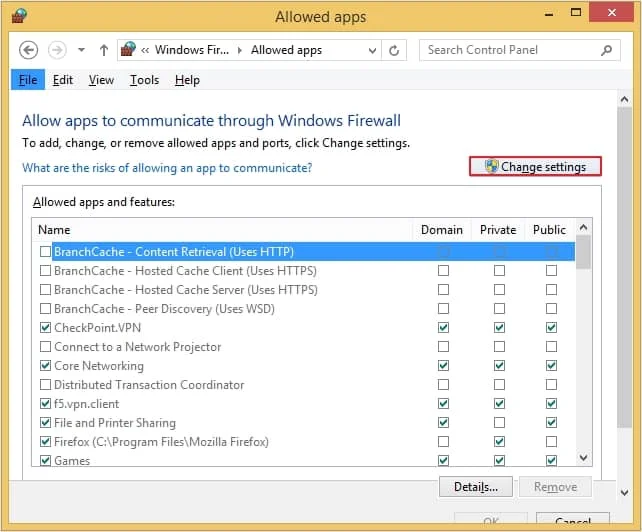Screen dimensions: 642x532
Task: Click the Remove button
Action: click(555, 487)
